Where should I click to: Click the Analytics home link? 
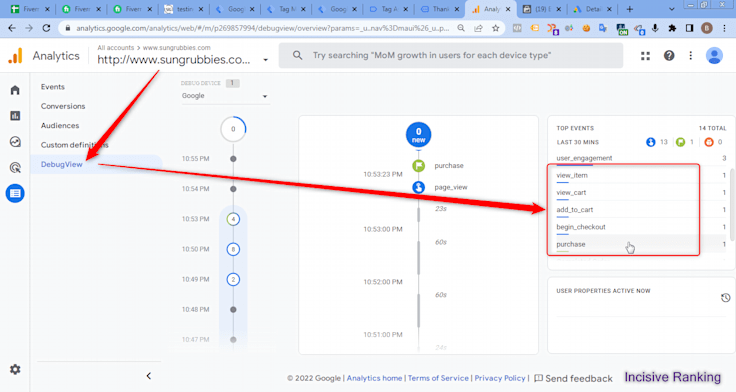[x=374, y=378]
